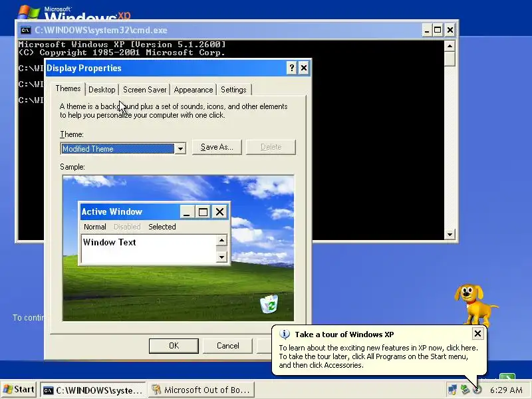Viewport: 532px width, 399px height.
Task: Click the Normal item in sample menu
Action: click(95, 227)
